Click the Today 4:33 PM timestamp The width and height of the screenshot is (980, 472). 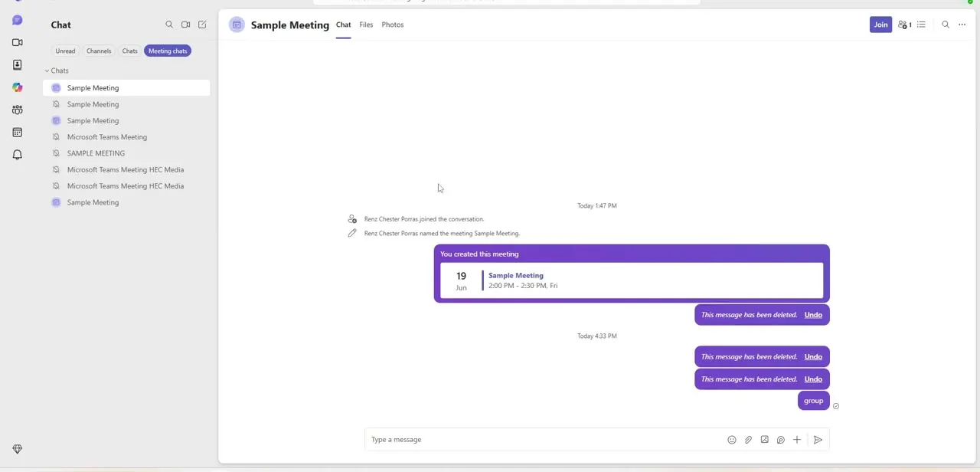[x=597, y=336]
